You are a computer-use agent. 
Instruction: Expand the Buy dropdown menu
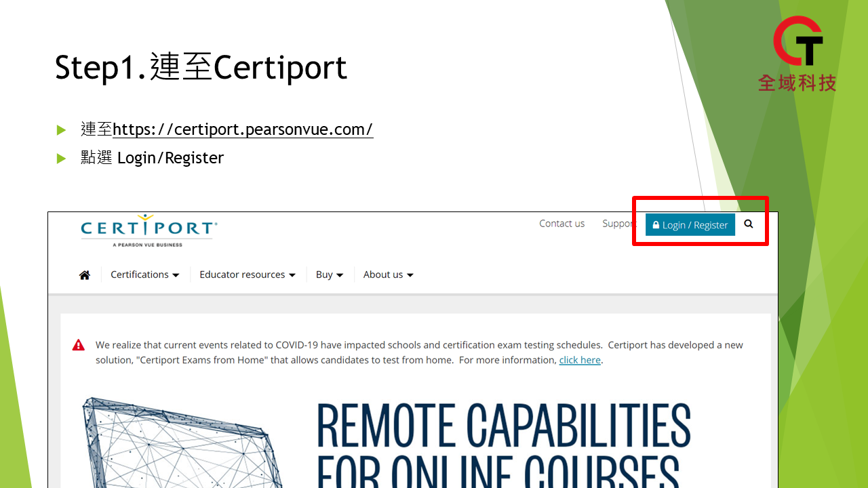[x=330, y=274]
